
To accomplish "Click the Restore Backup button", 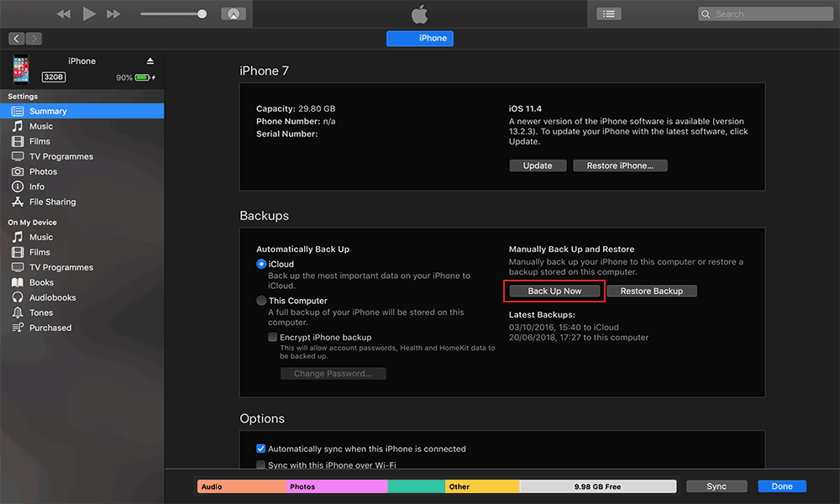I will click(652, 291).
